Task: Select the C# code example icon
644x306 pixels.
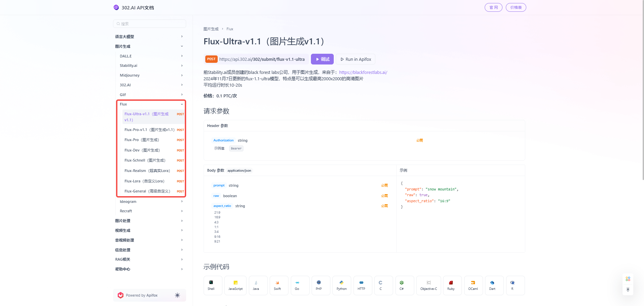Action: (401, 282)
